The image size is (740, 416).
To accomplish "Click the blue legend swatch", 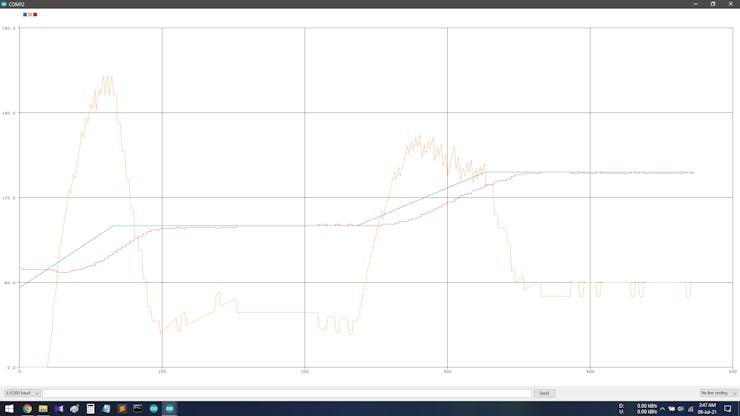I will [x=25, y=15].
